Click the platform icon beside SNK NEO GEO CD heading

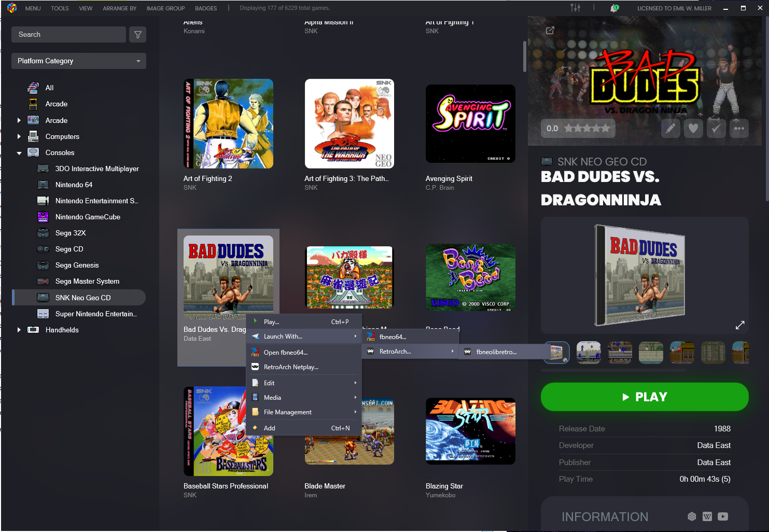coord(547,161)
